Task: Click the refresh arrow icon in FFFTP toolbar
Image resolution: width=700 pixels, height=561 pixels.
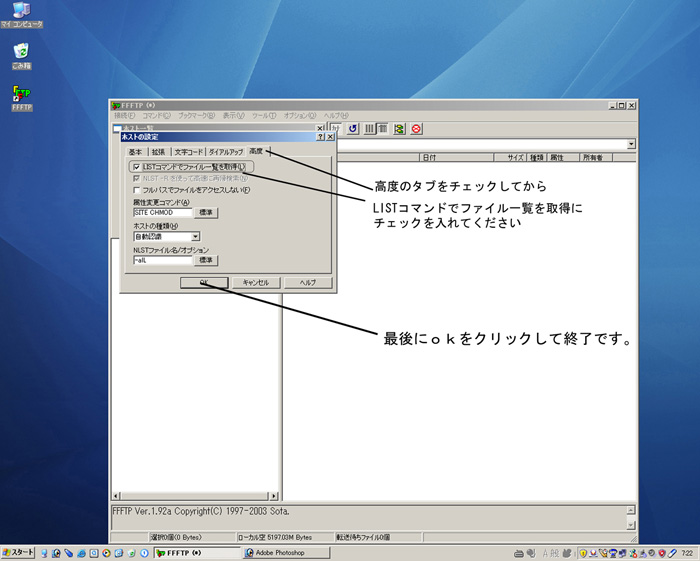Action: 353,129
